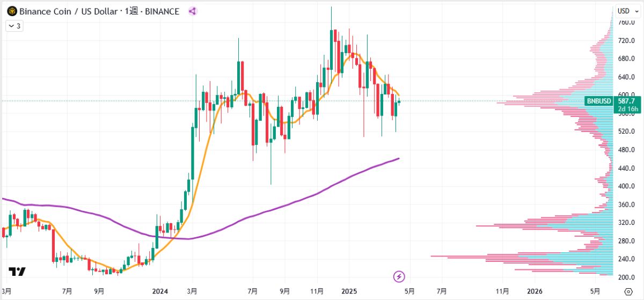The image size is (644, 300).
Task: Click the 2d 16h countdown label
Action: (627, 109)
